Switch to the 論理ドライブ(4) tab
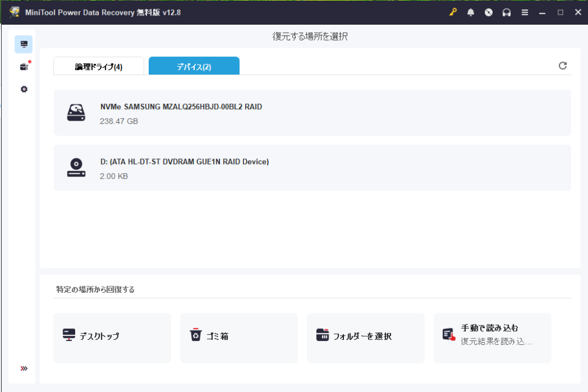Screen dimensions: 588x392 (99, 67)
